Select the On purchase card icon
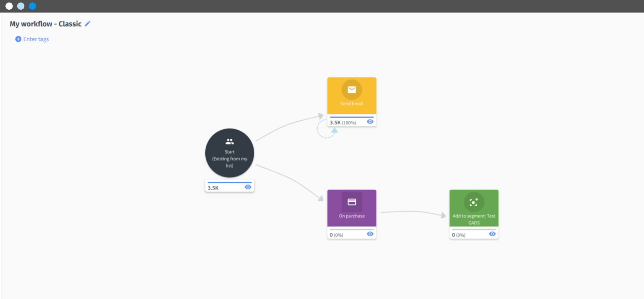Screen dimensions: 644x299 352,202
